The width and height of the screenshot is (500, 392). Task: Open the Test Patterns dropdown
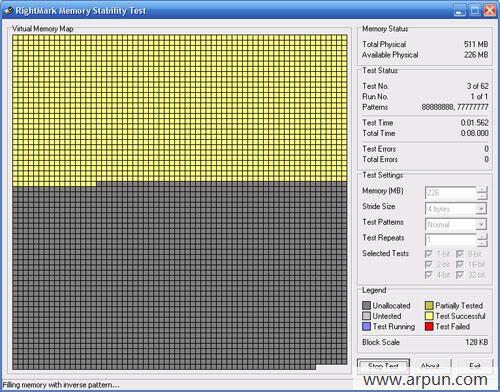[x=481, y=225]
